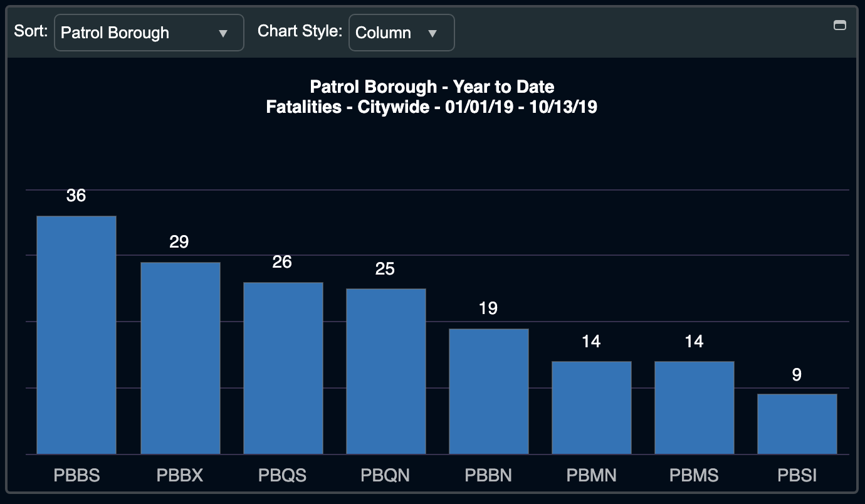This screenshot has height=504, width=865.
Task: Open the Chart Style dropdown showing Column
Action: pos(401,33)
